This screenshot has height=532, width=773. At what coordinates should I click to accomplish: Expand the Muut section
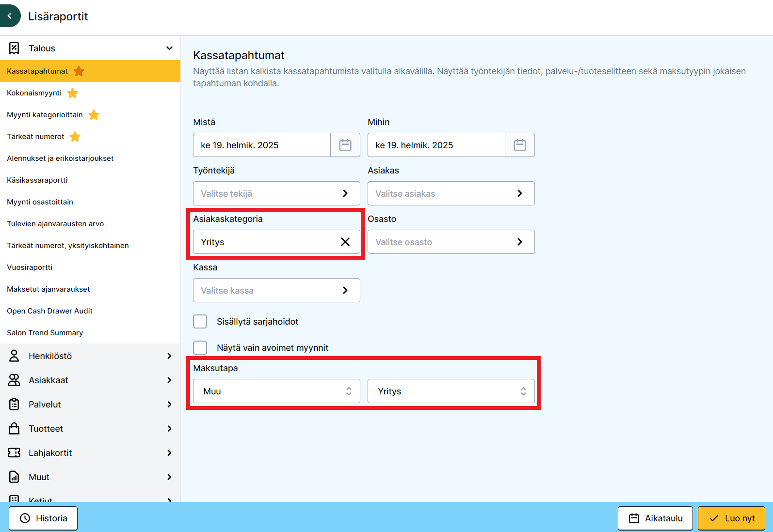pyautogui.click(x=169, y=477)
